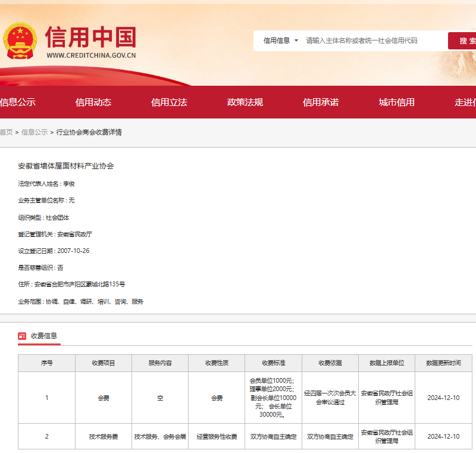Open 信用立法 navigation item
Viewport: 476px width, 453px height.
(169, 102)
